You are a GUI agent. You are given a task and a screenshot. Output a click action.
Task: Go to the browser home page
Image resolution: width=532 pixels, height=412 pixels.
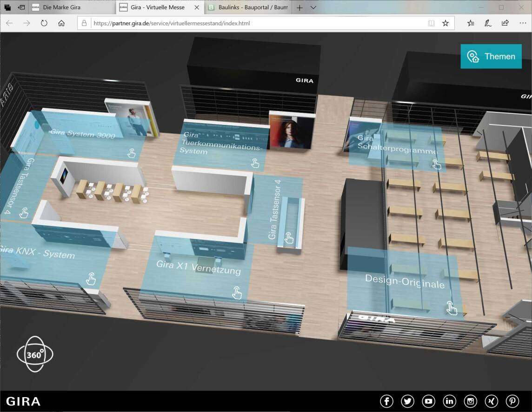pos(61,23)
